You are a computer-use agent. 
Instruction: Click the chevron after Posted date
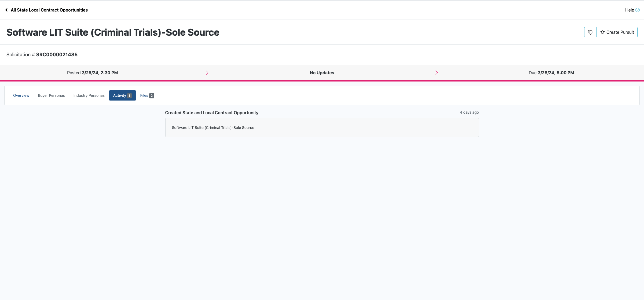(207, 73)
